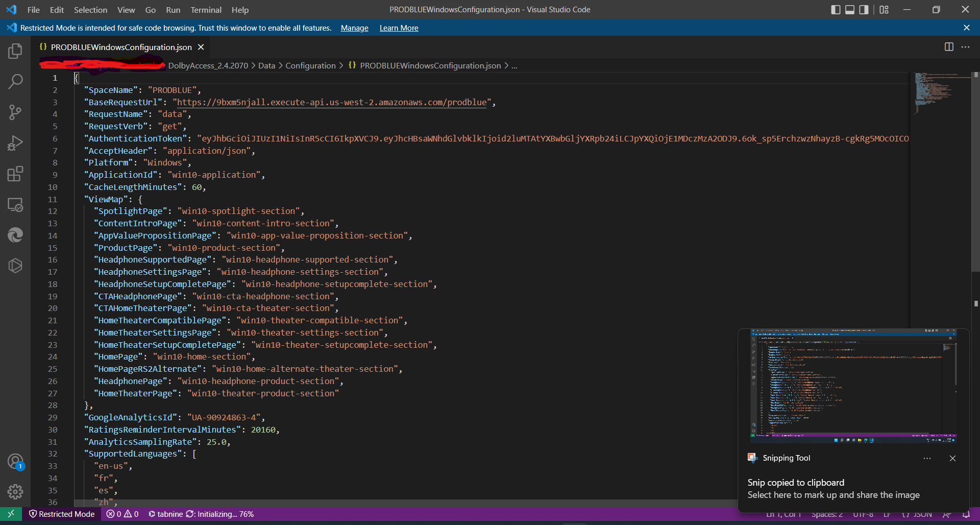Split the editor to the right
The width and height of the screenshot is (980, 525).
pyautogui.click(x=949, y=47)
